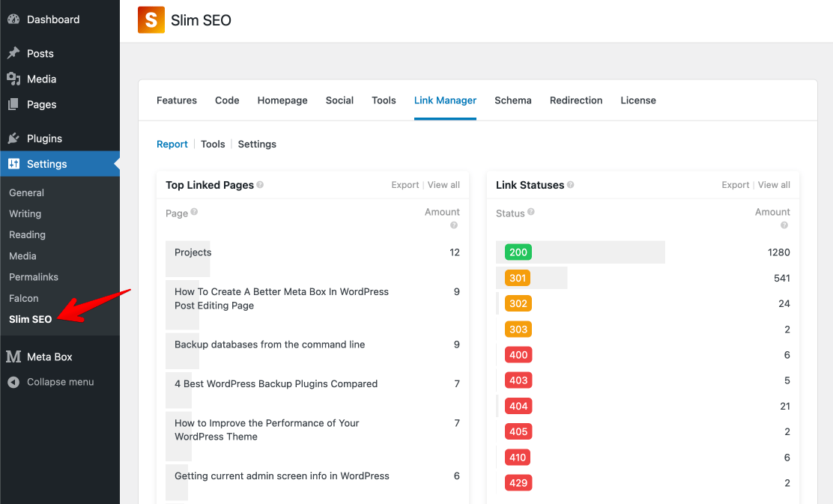Click the Pages document icon
Screen dimensions: 833x504
click(13, 104)
